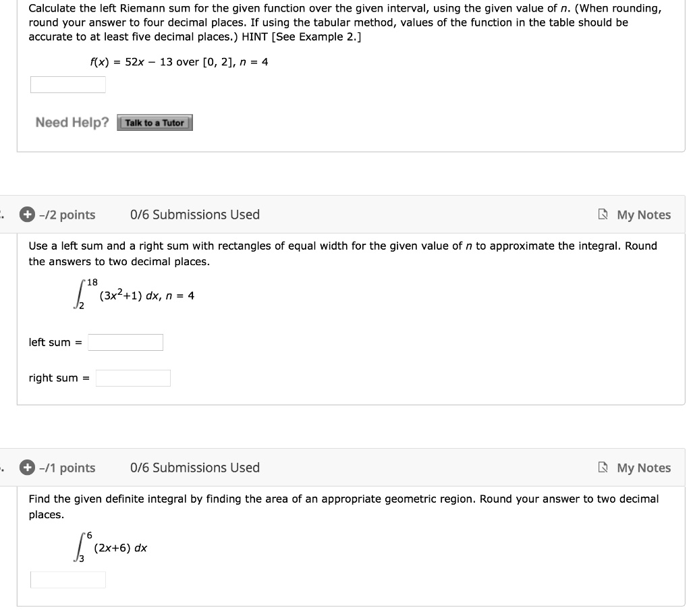Click the right sum answer field
The width and height of the screenshot is (691, 616).
coord(133,378)
